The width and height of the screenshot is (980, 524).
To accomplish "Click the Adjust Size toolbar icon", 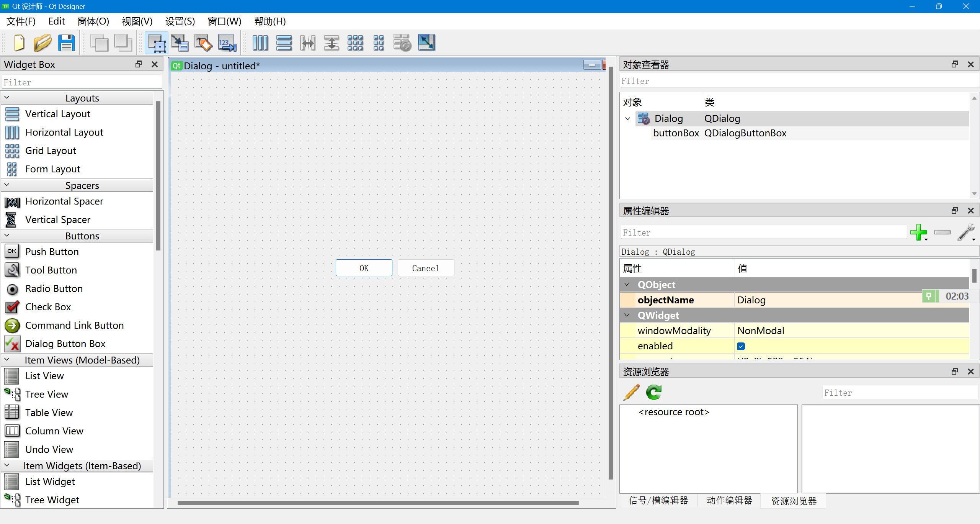I will (x=426, y=43).
